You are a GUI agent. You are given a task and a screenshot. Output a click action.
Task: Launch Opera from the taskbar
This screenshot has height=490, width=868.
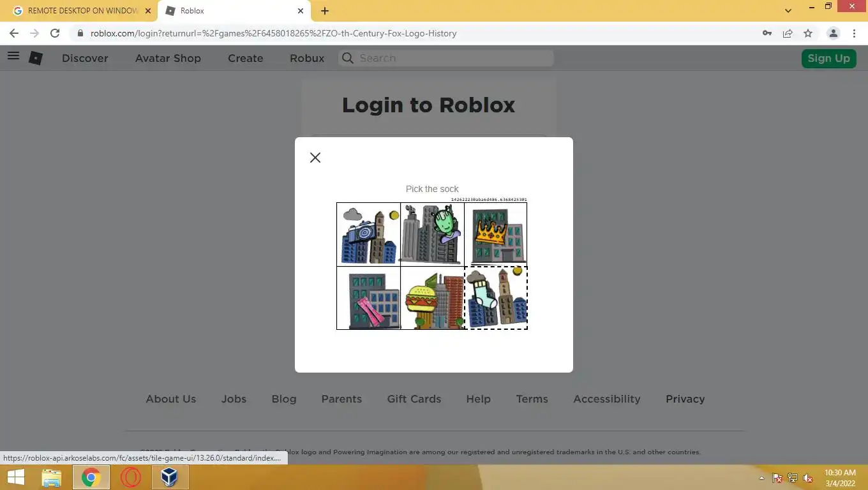130,477
